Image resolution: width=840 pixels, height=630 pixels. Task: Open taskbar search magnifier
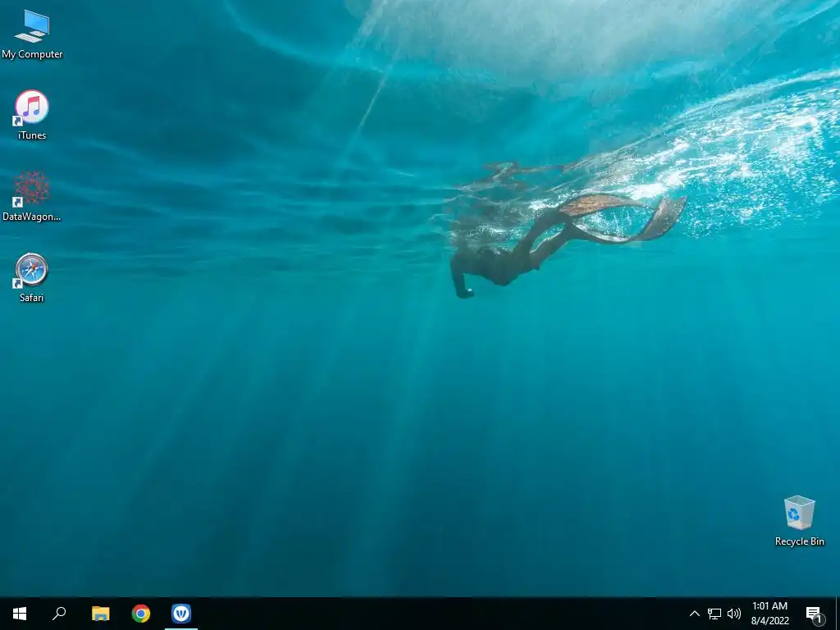pos(59,614)
